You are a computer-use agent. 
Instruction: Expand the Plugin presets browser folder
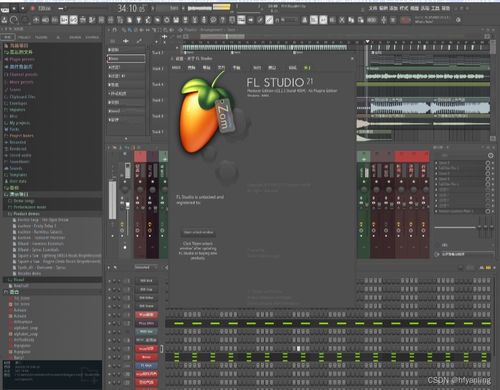(22, 59)
